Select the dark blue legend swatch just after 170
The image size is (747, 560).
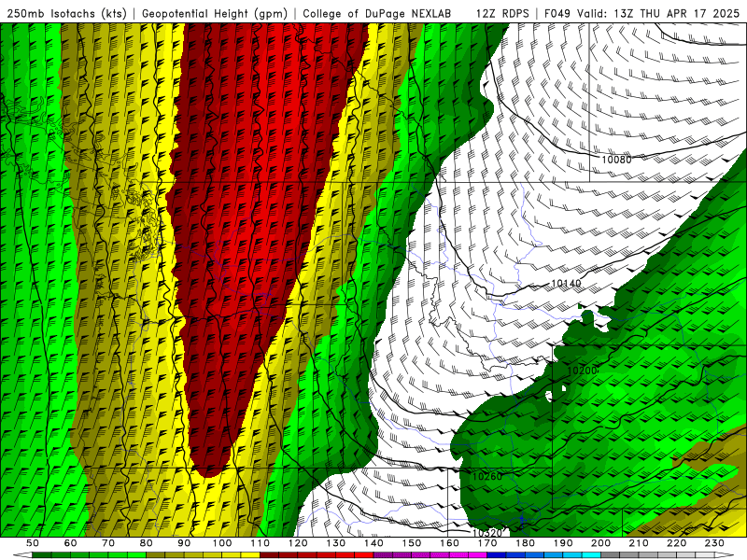(x=497, y=555)
